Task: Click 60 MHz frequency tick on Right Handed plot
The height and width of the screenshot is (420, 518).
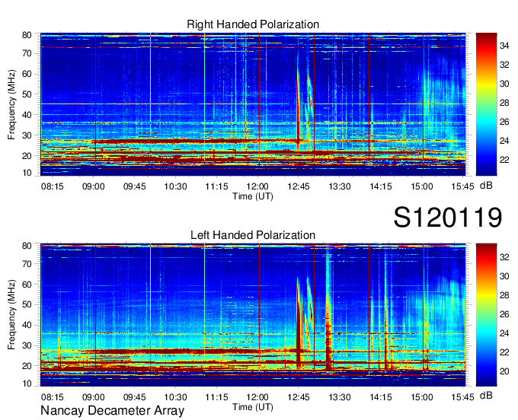Action: point(27,74)
